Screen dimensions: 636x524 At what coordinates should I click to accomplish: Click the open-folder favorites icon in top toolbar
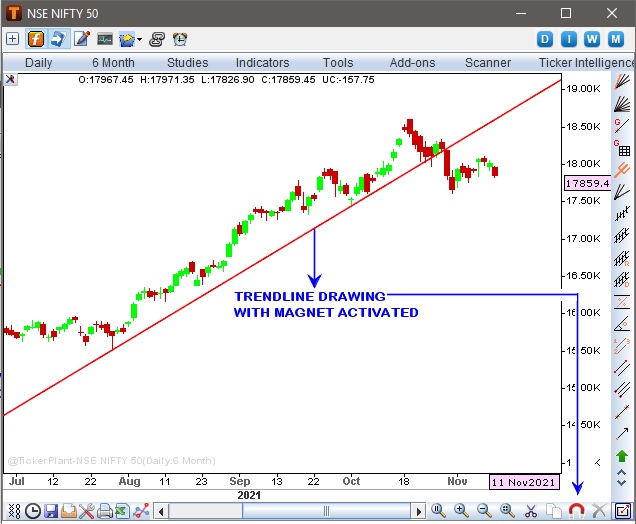coord(127,40)
